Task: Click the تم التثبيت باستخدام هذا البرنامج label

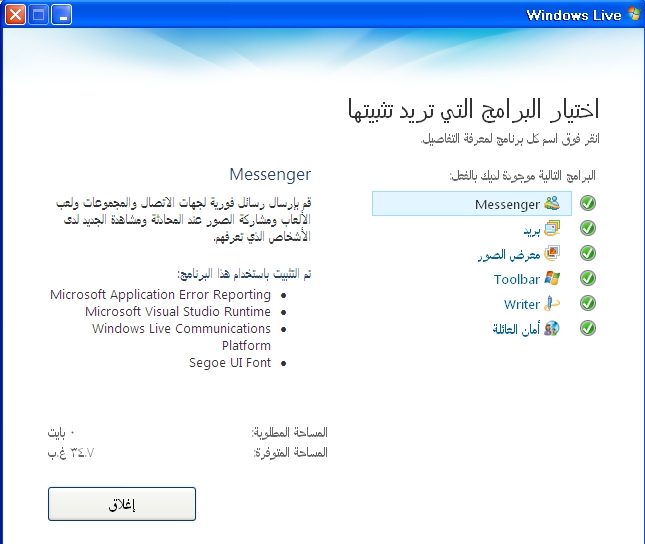Action: [244, 274]
